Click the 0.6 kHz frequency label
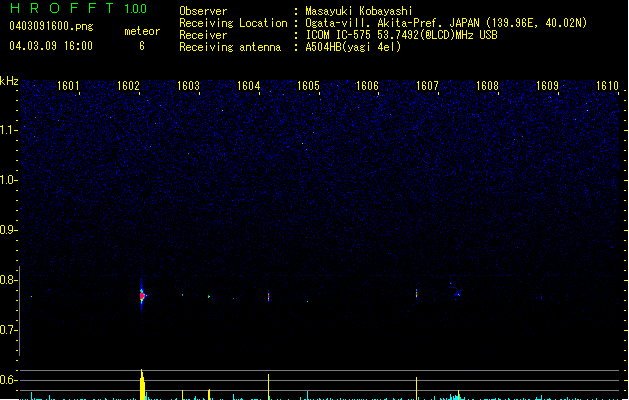The height and width of the screenshot is (400, 629). coord(9,380)
